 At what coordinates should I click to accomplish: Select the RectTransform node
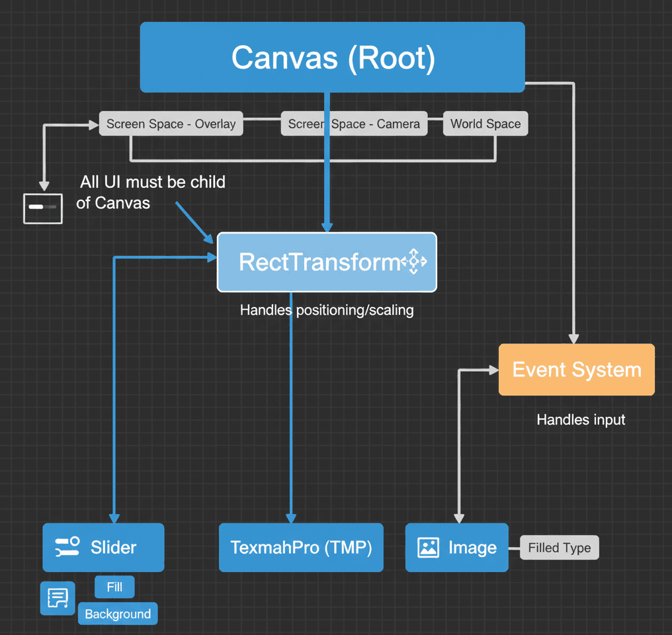click(x=319, y=262)
